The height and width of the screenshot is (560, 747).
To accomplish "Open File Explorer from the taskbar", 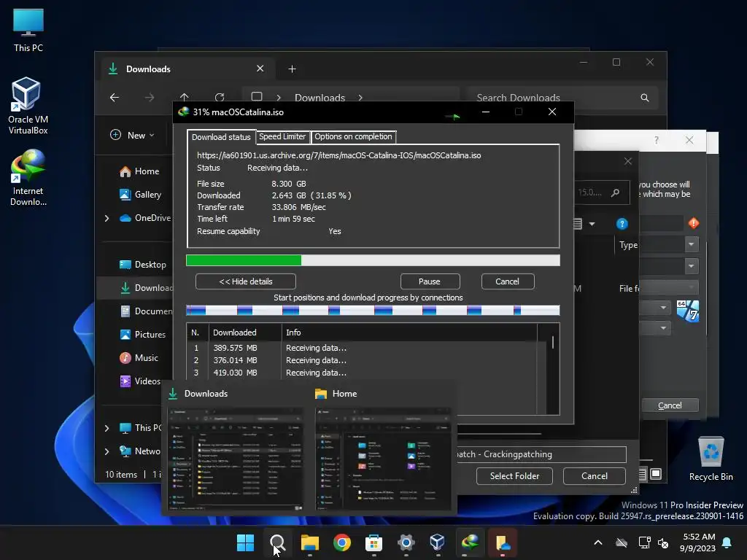I will click(309, 542).
